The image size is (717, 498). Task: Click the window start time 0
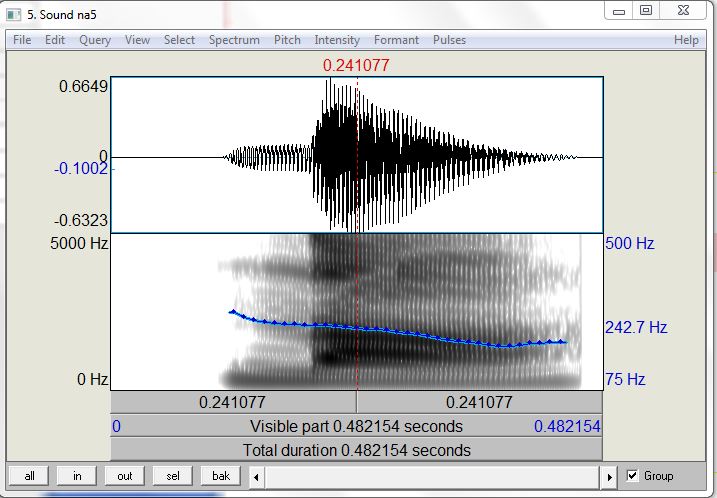coord(117,426)
